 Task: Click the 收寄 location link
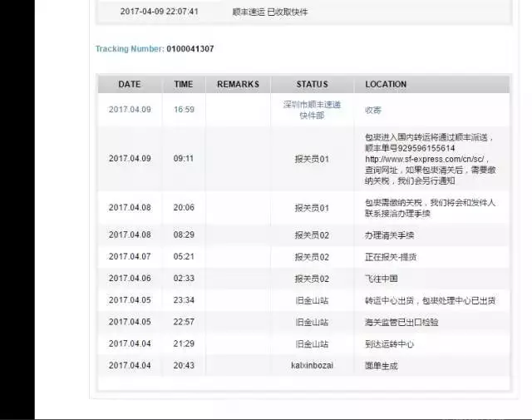[x=373, y=110]
